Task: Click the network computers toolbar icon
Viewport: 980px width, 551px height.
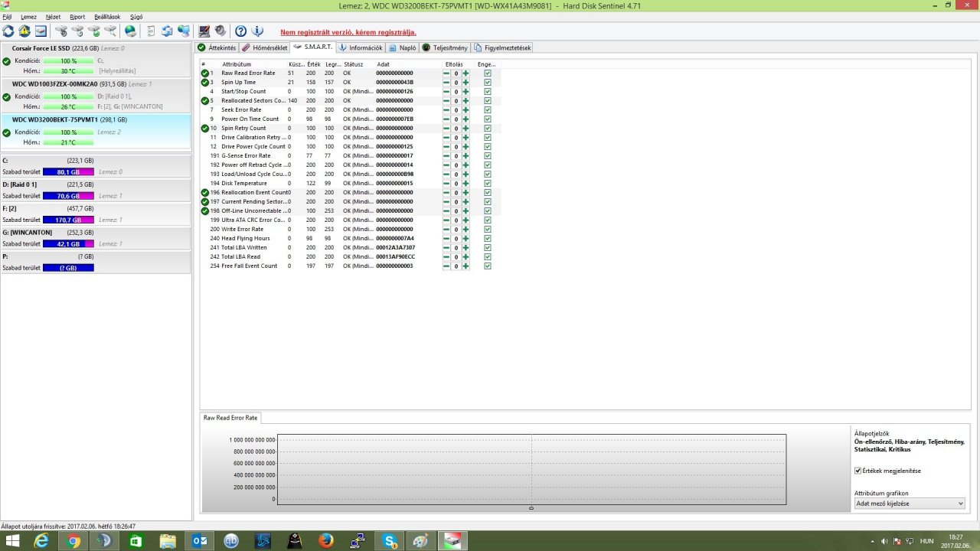Action: tap(184, 31)
